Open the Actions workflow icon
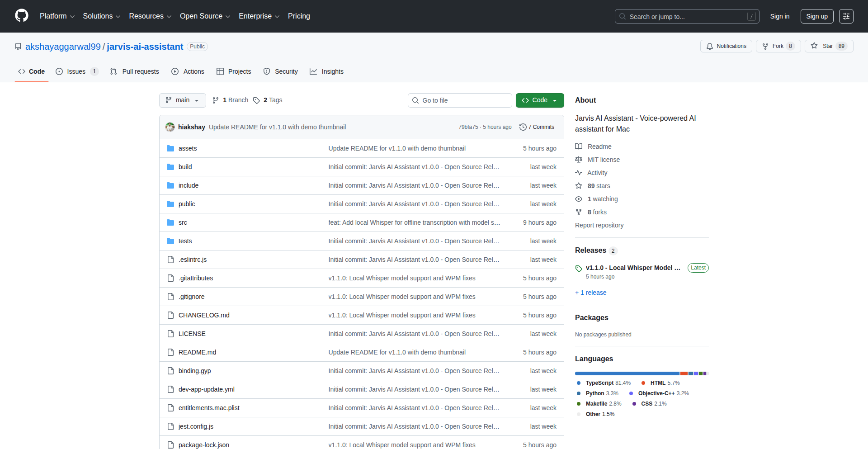Viewport: 868px width, 449px height. point(174,71)
